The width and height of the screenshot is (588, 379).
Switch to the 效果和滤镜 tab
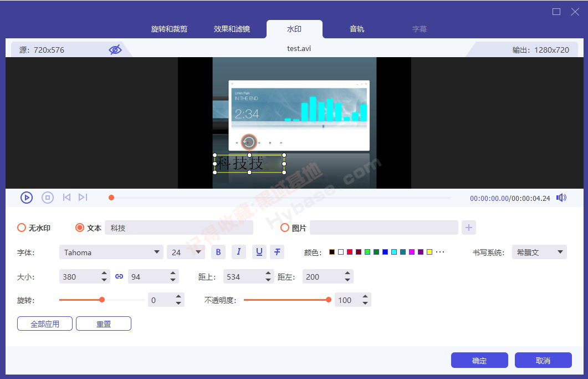point(232,29)
